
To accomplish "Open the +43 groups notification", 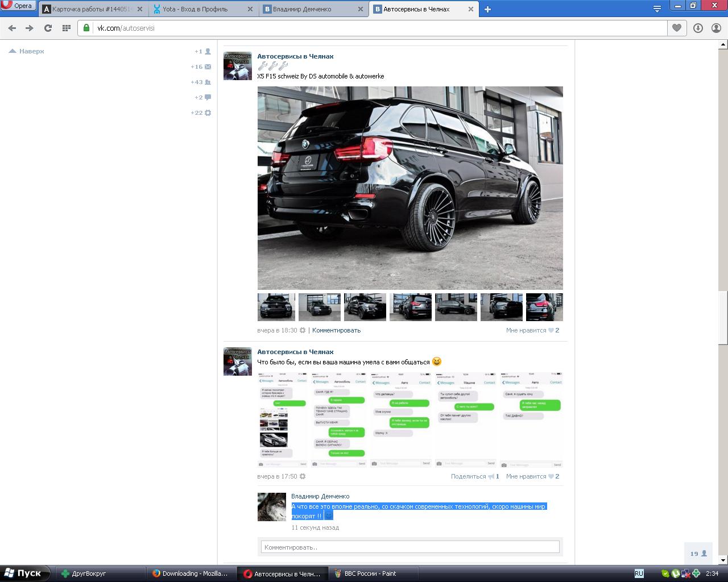I will (201, 82).
